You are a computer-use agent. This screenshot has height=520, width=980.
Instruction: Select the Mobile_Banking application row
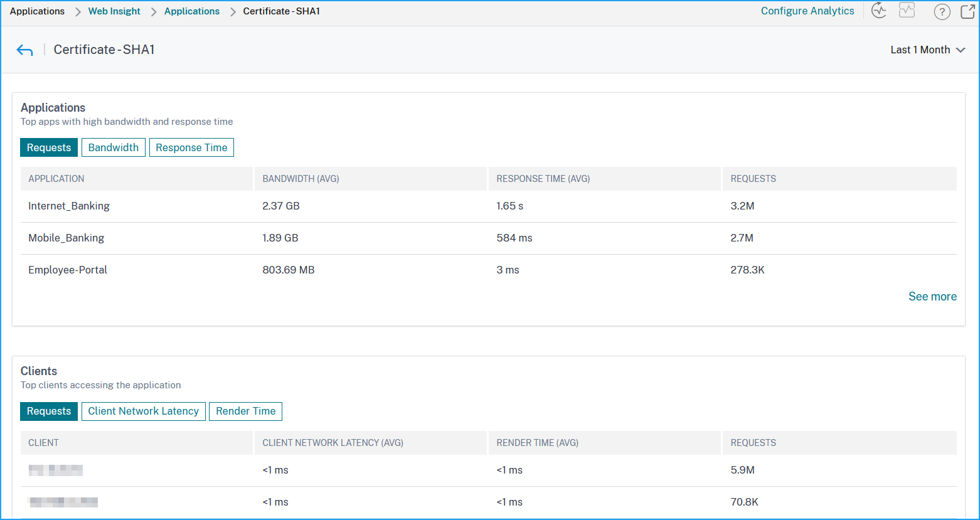489,238
